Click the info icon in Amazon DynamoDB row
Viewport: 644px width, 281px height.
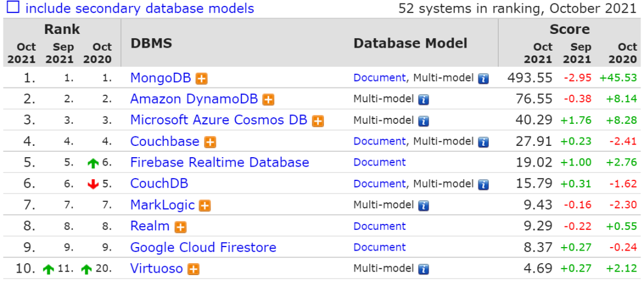tap(423, 100)
